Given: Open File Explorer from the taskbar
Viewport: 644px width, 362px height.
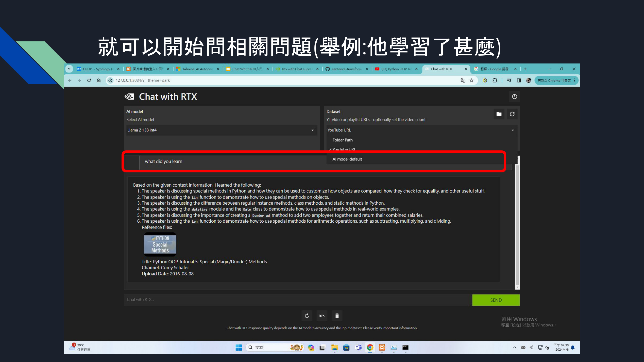Looking at the screenshot, I should tap(334, 347).
